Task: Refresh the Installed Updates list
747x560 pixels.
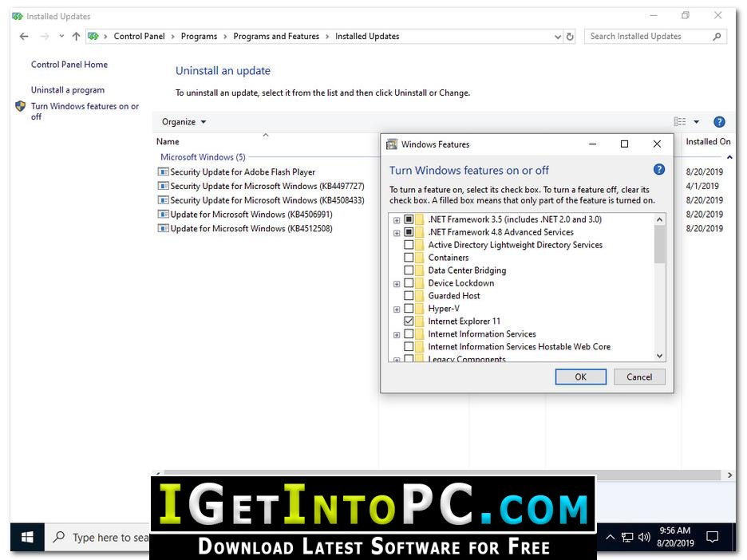Action: (x=570, y=36)
